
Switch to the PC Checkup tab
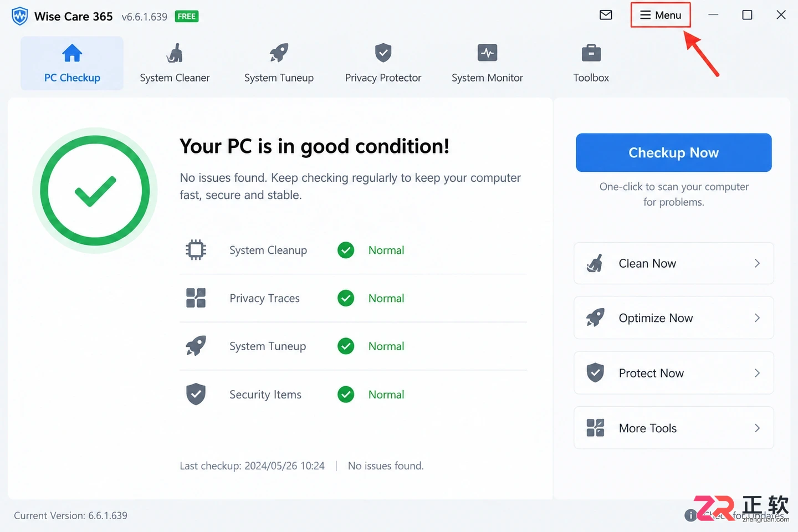coord(72,63)
